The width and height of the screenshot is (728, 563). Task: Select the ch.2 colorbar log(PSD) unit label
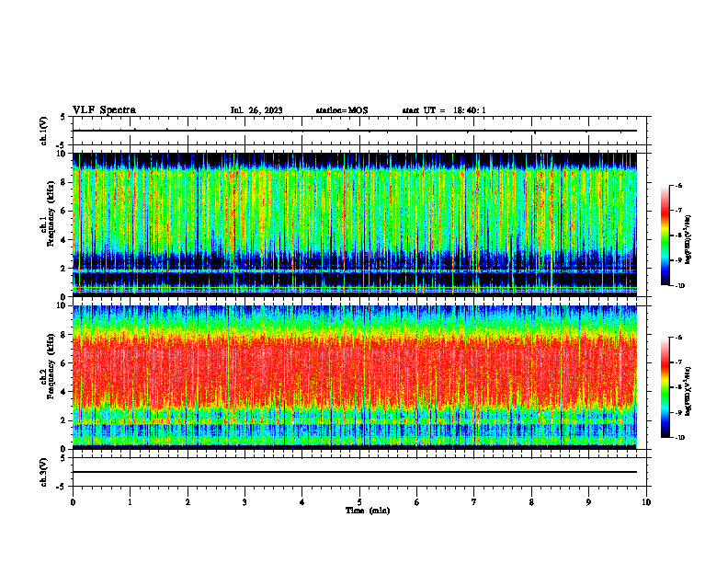pyautogui.click(x=688, y=391)
